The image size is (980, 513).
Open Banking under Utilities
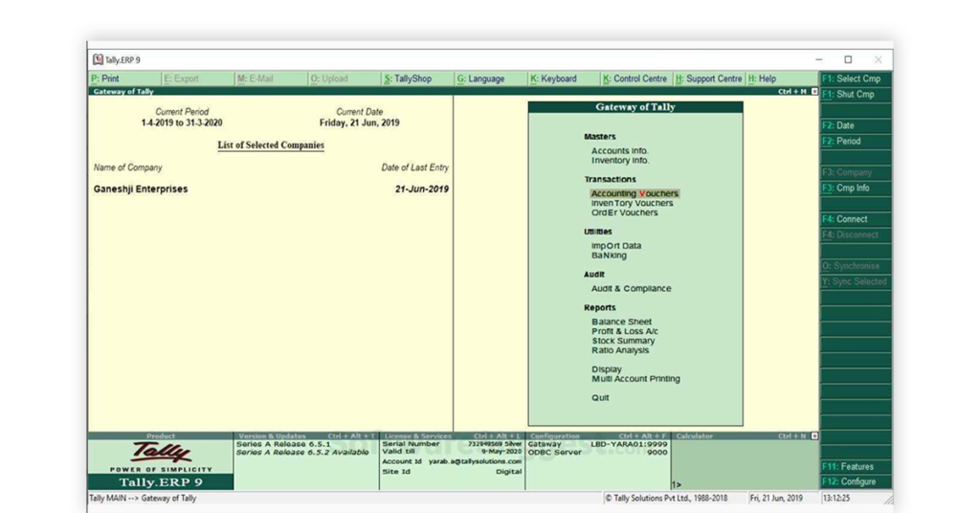[609, 255]
